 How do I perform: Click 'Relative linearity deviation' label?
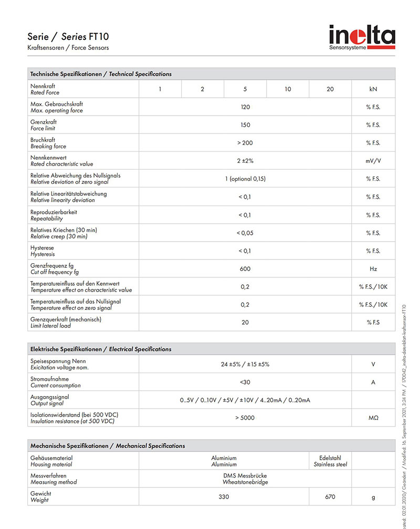62,200
